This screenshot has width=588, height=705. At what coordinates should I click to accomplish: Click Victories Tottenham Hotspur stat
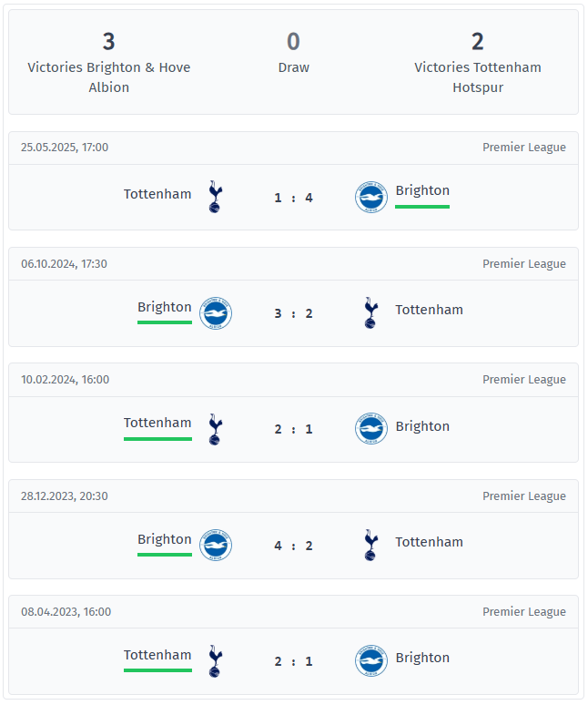(478, 62)
